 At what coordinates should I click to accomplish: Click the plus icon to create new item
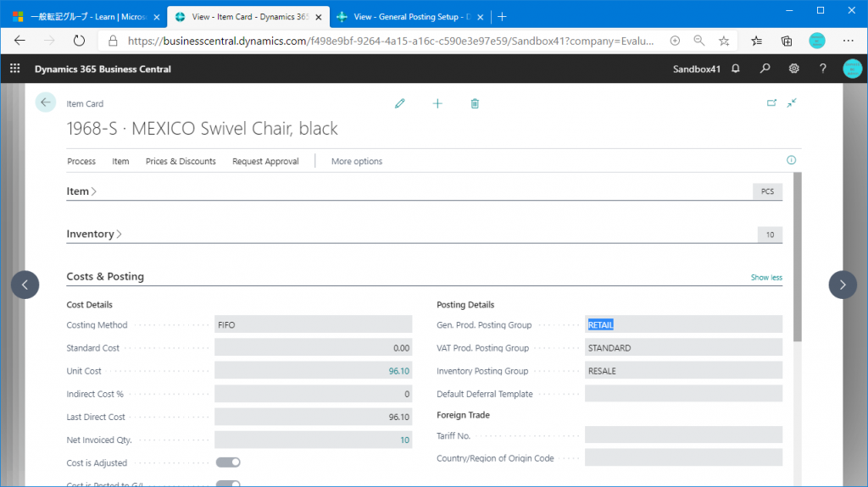437,103
